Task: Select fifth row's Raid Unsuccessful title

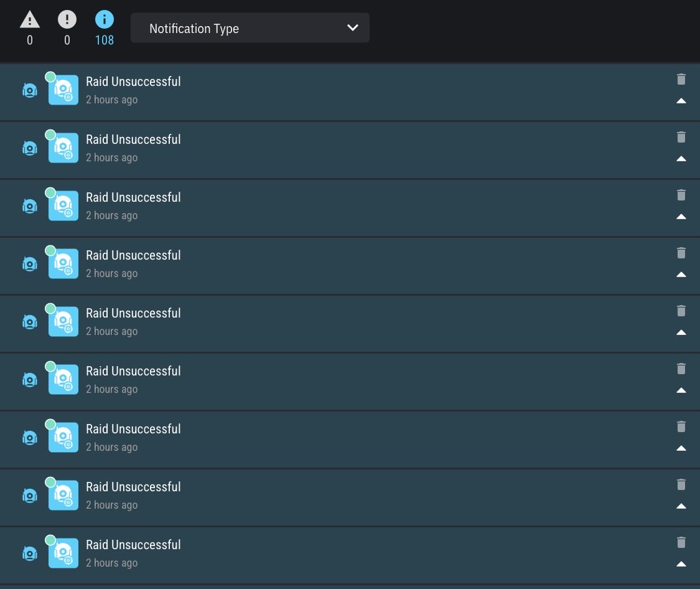Action: coord(134,313)
